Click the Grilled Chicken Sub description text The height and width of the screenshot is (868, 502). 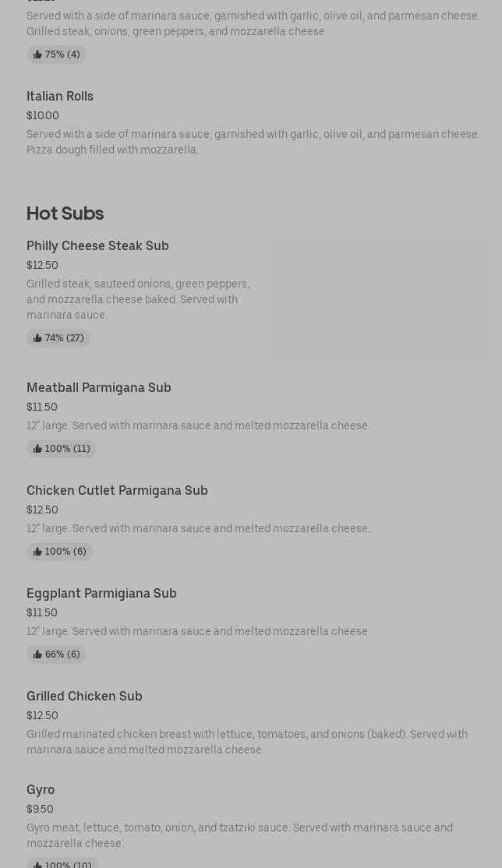[246, 742]
